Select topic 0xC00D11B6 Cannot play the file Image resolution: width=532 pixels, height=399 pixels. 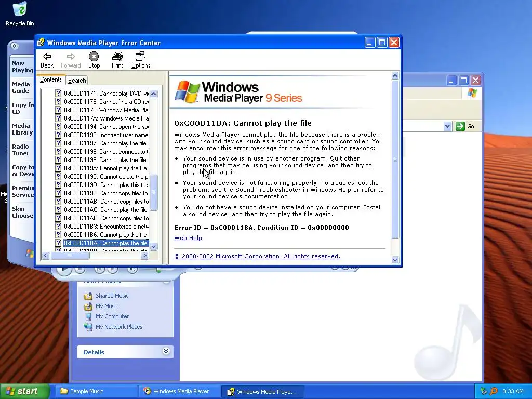[105, 235]
